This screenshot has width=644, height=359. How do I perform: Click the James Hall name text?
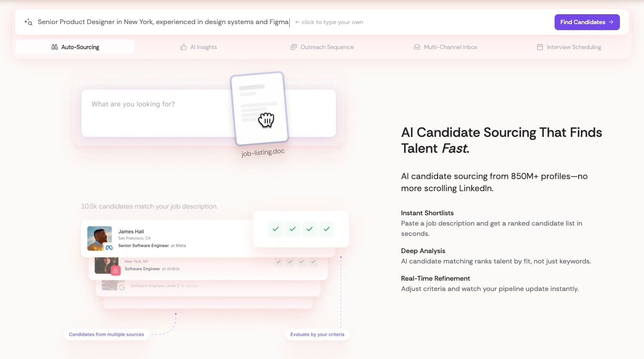tap(131, 232)
